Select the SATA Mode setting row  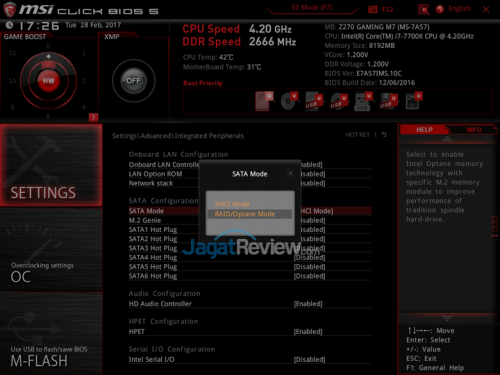[x=250, y=211]
